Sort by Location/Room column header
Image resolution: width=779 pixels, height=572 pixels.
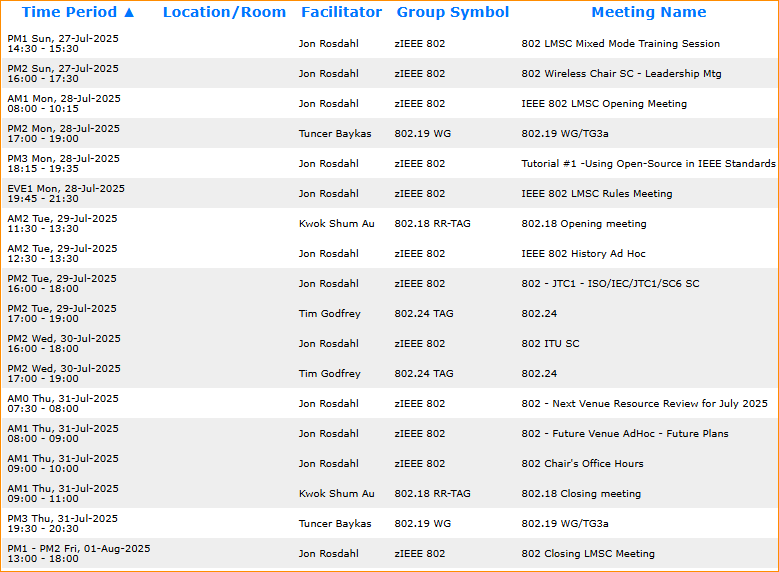224,12
